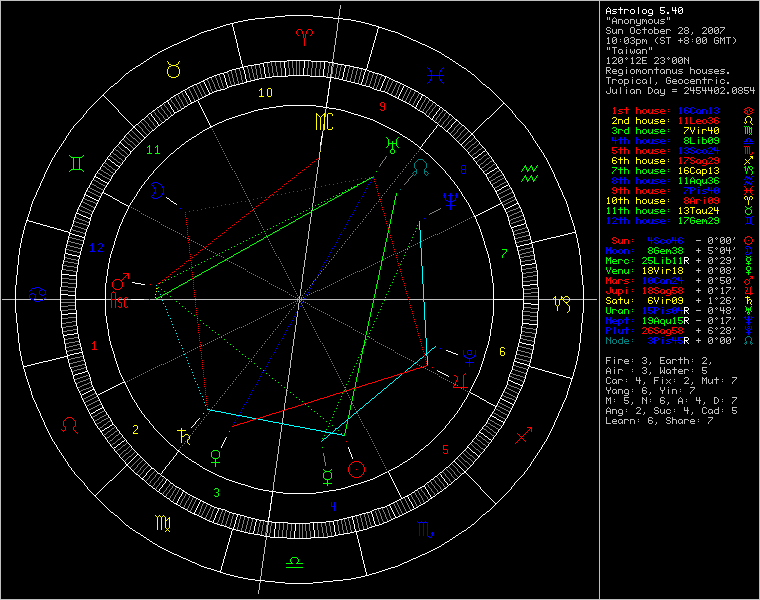
Task: Click house number 7 in the wheel
Action: 504,253
